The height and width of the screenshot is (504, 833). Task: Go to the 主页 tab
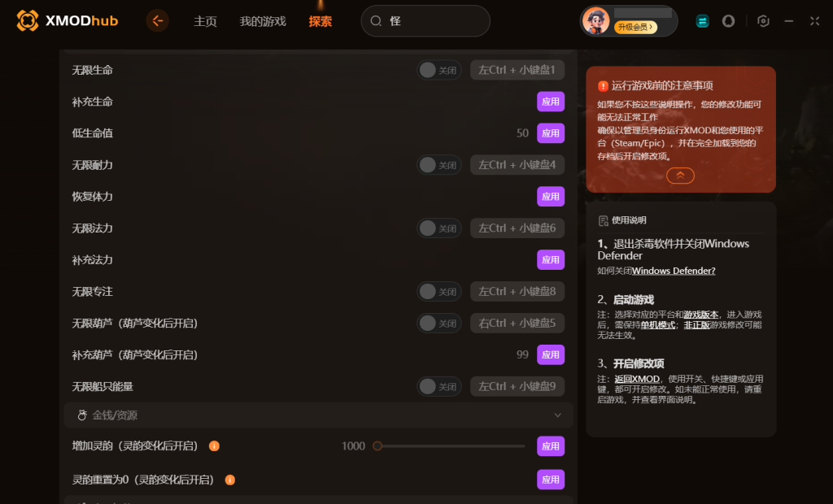pos(205,21)
